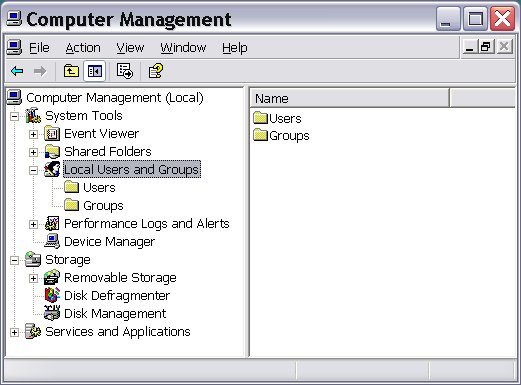This screenshot has width=521, height=385.
Task: Expand the Shared Folders node
Action: 33,152
